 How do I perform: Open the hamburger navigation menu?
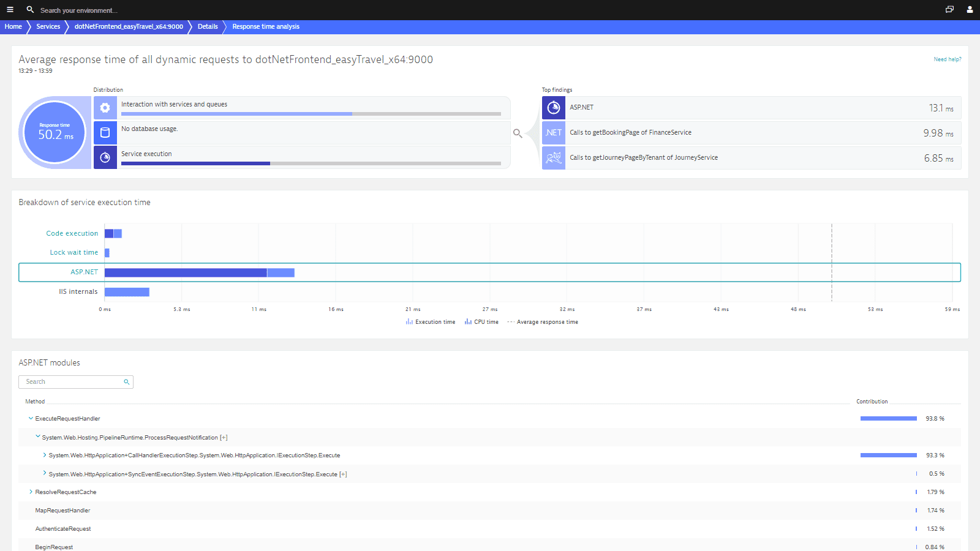pos(10,10)
